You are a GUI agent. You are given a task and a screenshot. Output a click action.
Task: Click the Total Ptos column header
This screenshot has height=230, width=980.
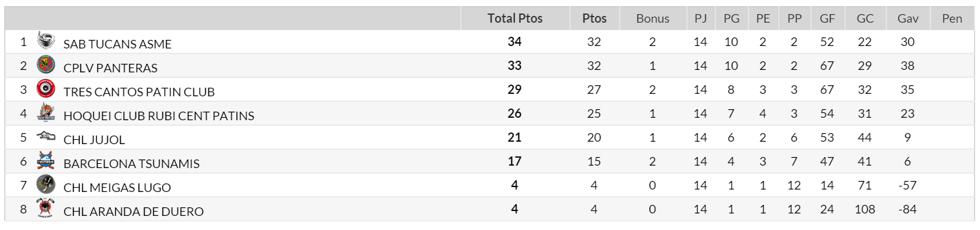click(x=515, y=18)
